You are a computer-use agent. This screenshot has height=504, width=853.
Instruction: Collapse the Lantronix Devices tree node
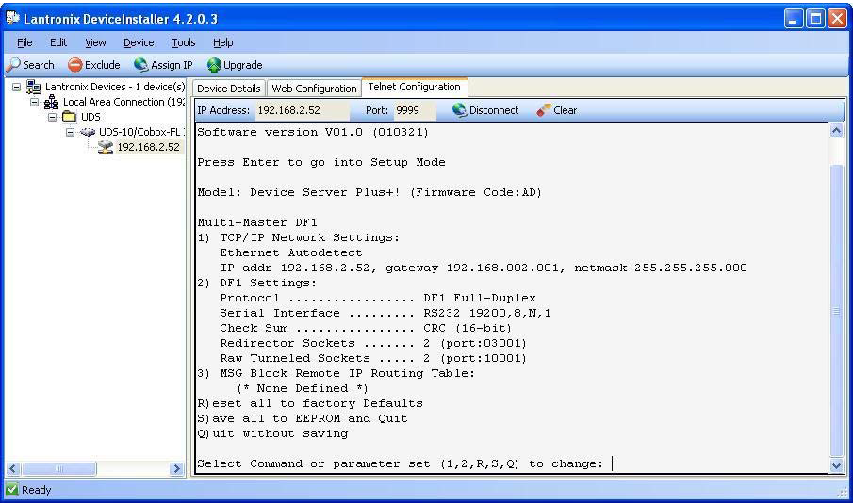click(16, 87)
